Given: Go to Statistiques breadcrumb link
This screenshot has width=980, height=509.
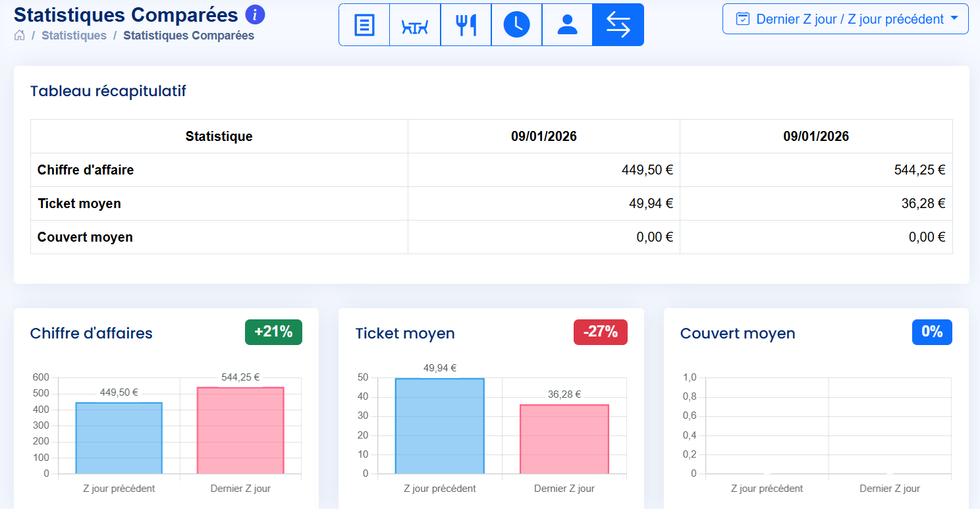Looking at the screenshot, I should coord(74,36).
